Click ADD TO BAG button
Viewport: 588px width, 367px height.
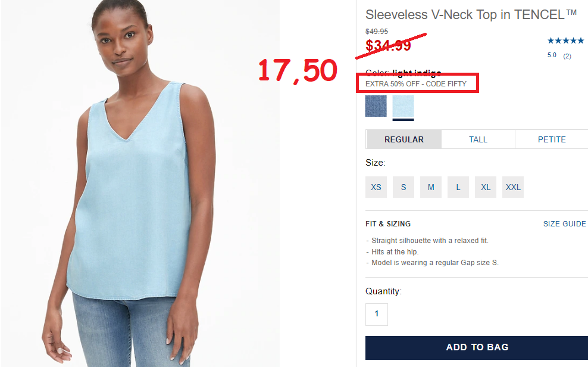477,347
